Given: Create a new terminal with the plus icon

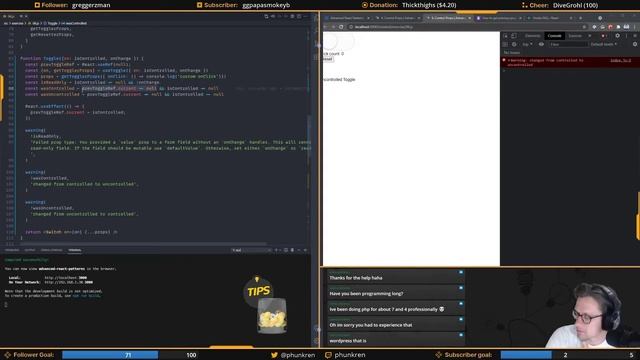Looking at the screenshot, I should [x=276, y=250].
